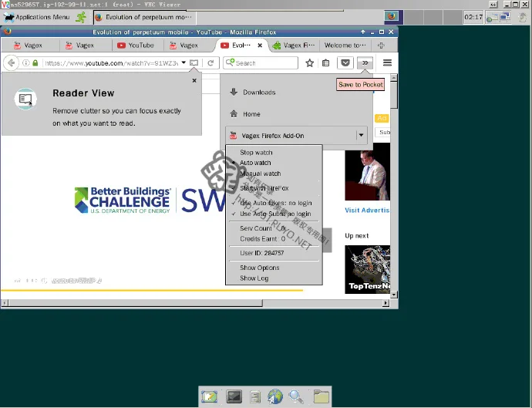Switch to the Welcome to tab
The image size is (532, 408).
(345, 46)
